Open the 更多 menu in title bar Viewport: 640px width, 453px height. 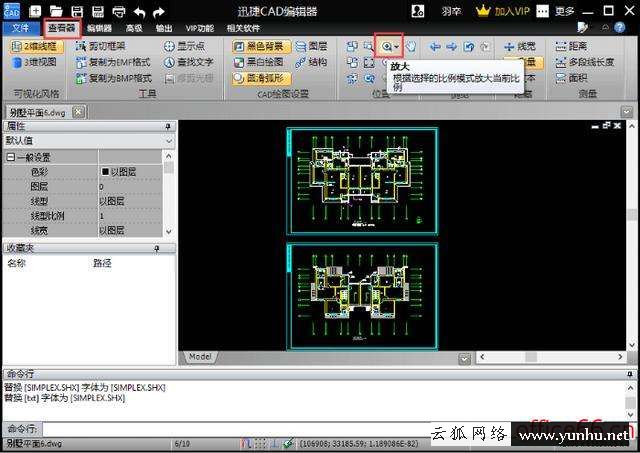click(x=564, y=11)
